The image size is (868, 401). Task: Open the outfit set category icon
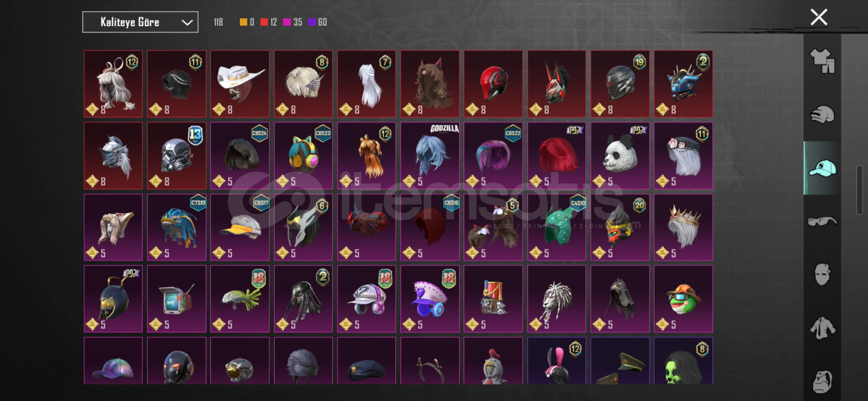tap(822, 61)
